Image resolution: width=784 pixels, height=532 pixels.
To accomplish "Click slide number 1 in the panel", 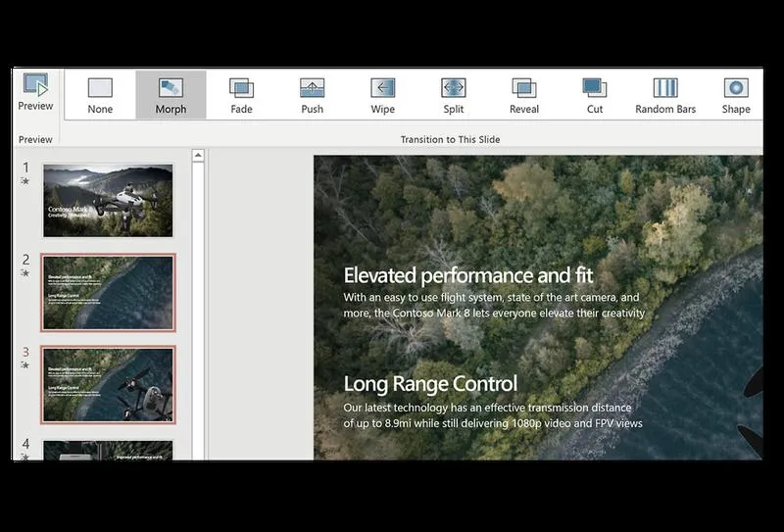I will (26, 168).
